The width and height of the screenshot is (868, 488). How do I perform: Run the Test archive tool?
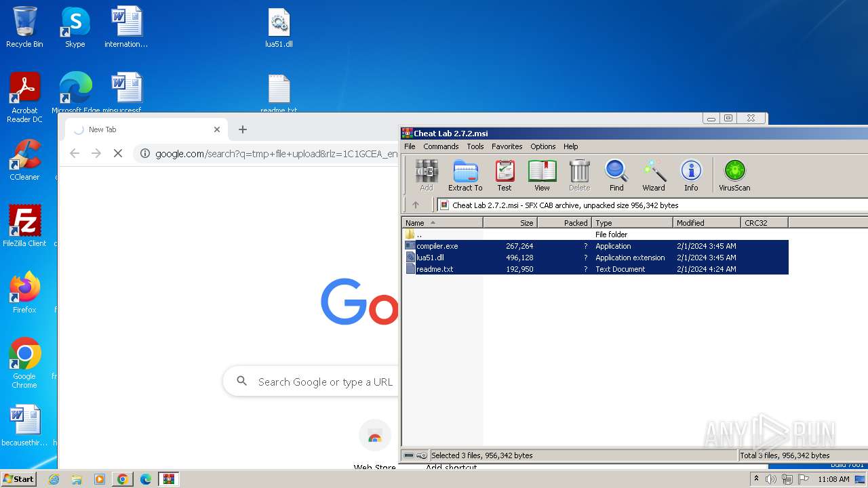coord(505,176)
